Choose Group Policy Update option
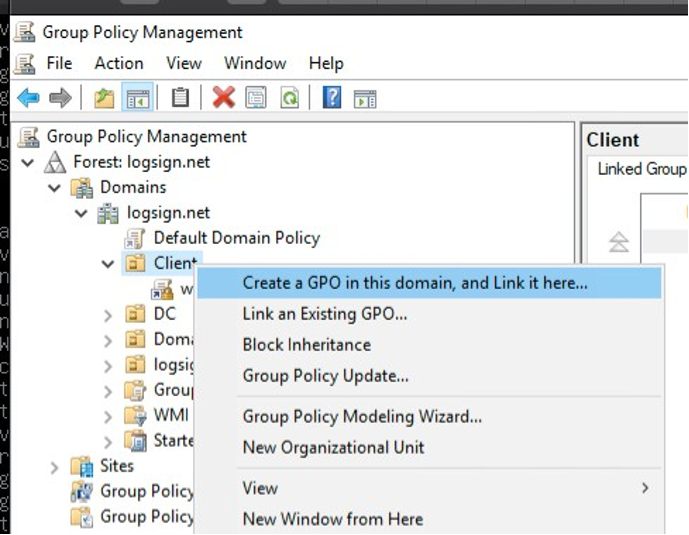 [x=429, y=376]
